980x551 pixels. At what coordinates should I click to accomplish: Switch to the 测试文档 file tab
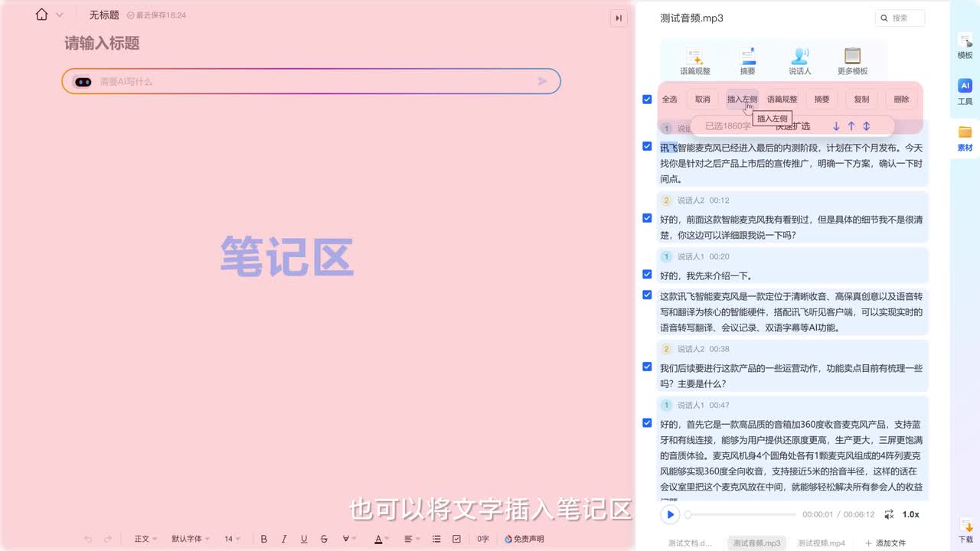click(690, 543)
